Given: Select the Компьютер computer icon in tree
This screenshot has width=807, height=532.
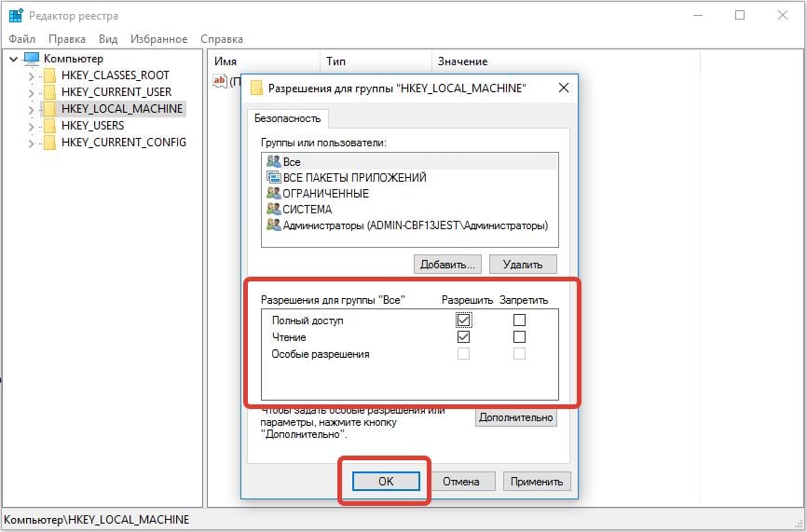Looking at the screenshot, I should [33, 59].
